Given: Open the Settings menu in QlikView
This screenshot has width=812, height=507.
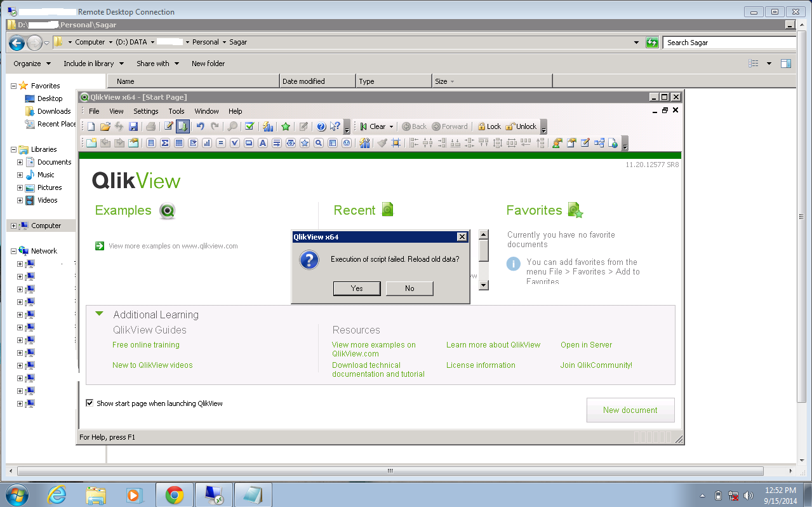Looking at the screenshot, I should pos(145,111).
